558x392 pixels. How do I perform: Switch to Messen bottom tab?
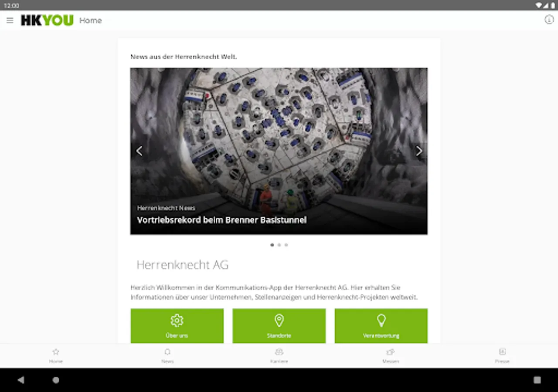tap(391, 355)
